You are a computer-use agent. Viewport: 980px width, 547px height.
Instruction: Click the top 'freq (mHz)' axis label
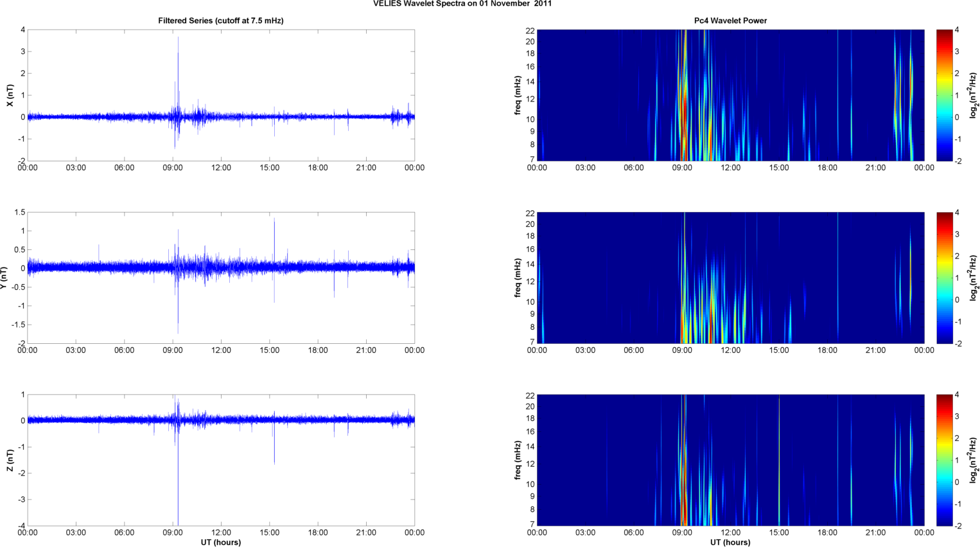518,95
